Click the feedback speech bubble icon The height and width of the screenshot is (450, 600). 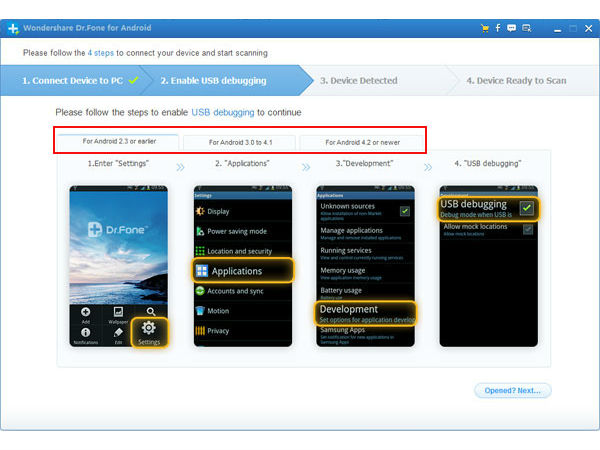511,28
